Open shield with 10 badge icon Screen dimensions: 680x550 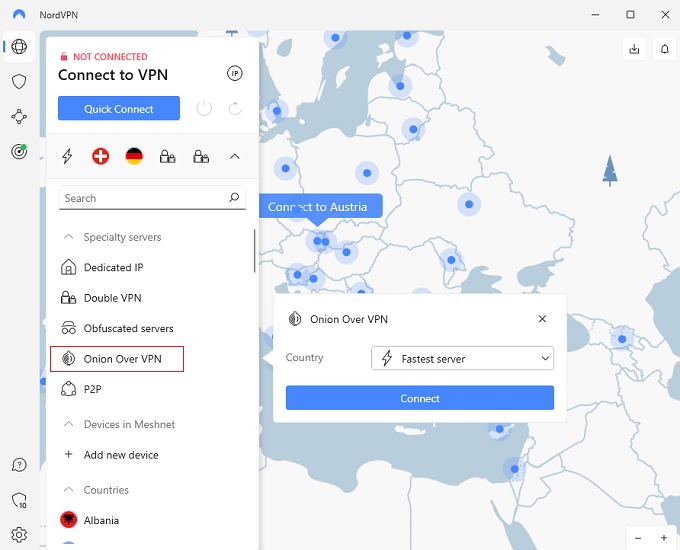point(19,501)
